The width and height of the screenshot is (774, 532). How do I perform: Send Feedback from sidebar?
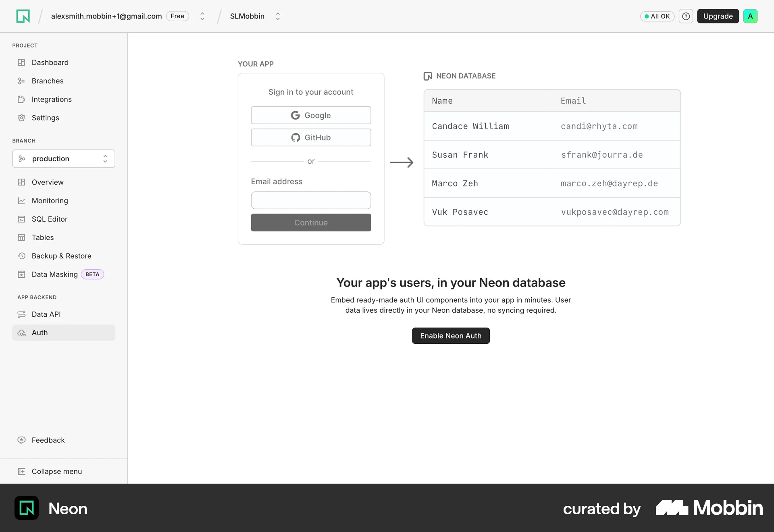click(x=64, y=440)
